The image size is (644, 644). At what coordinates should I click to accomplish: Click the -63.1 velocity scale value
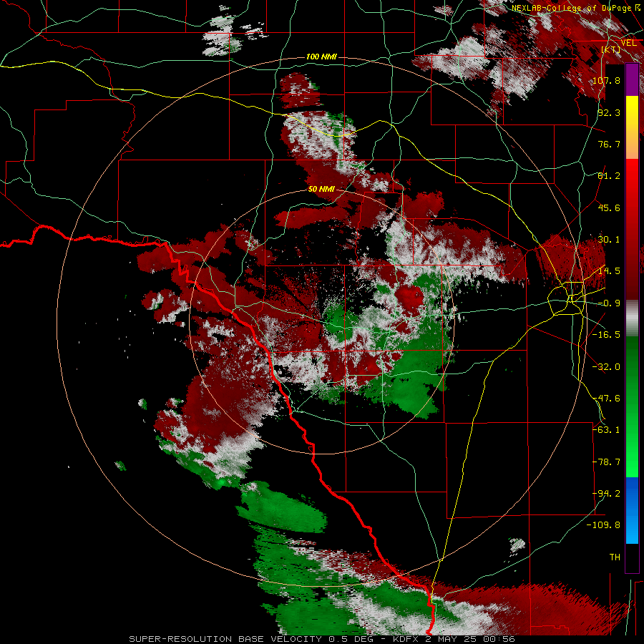[x=606, y=430]
